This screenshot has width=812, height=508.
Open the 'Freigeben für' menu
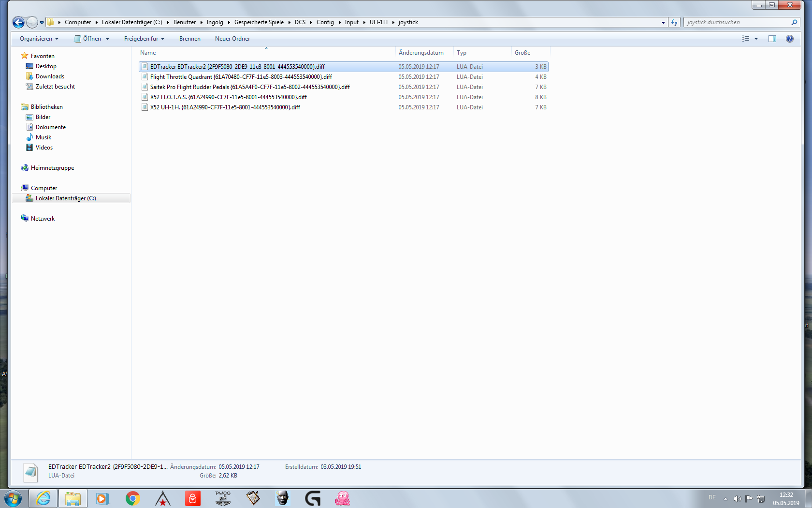coord(144,39)
